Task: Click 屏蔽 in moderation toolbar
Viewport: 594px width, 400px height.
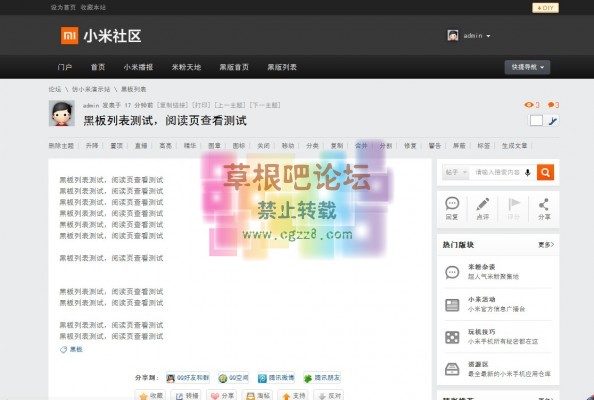Action: point(459,146)
